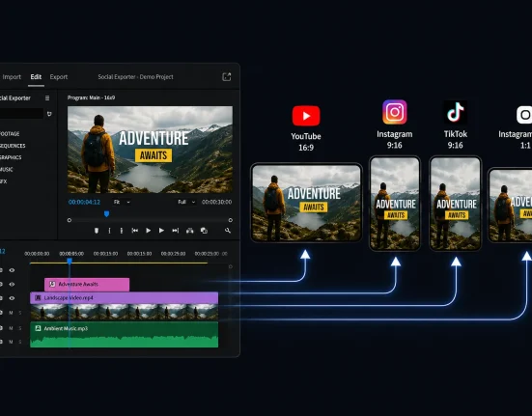Mute the audio track beside the thumbnail strip
The width and height of the screenshot is (532, 416).
11,313
